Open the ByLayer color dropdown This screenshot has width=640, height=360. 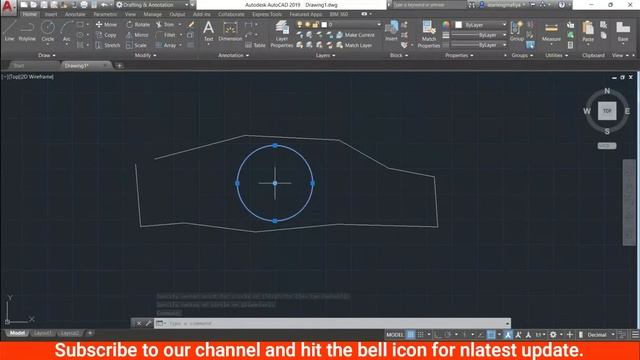481,25
